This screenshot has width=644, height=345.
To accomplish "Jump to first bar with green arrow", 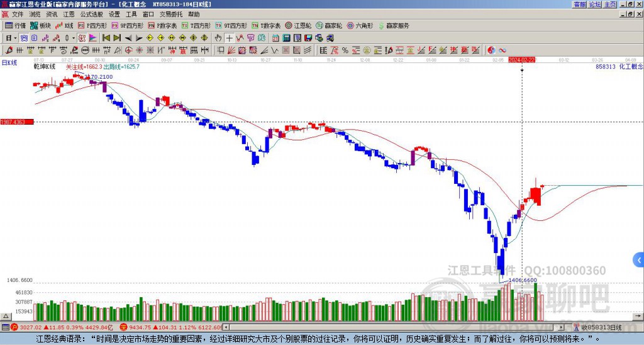I will 106,38.
